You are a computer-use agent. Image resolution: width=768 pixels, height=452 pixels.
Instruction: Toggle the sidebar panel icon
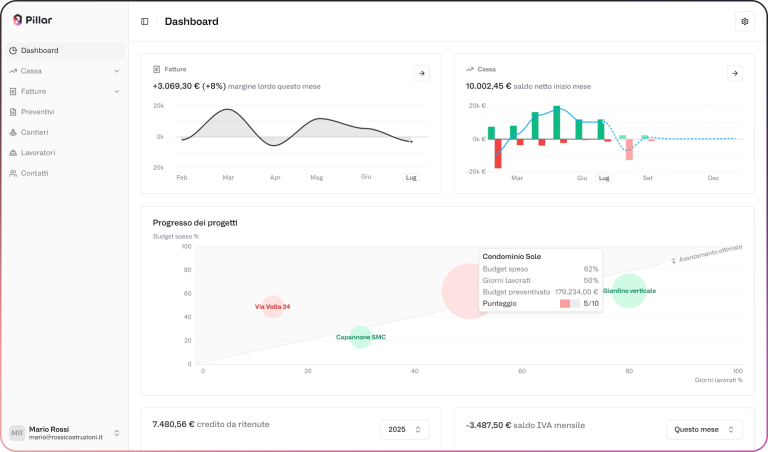pos(144,22)
